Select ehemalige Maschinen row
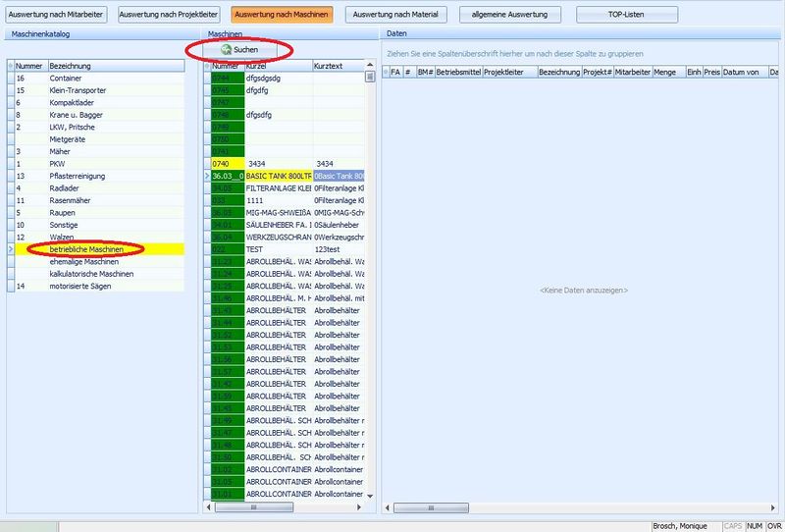The image size is (785, 532). pyautogui.click(x=95, y=261)
